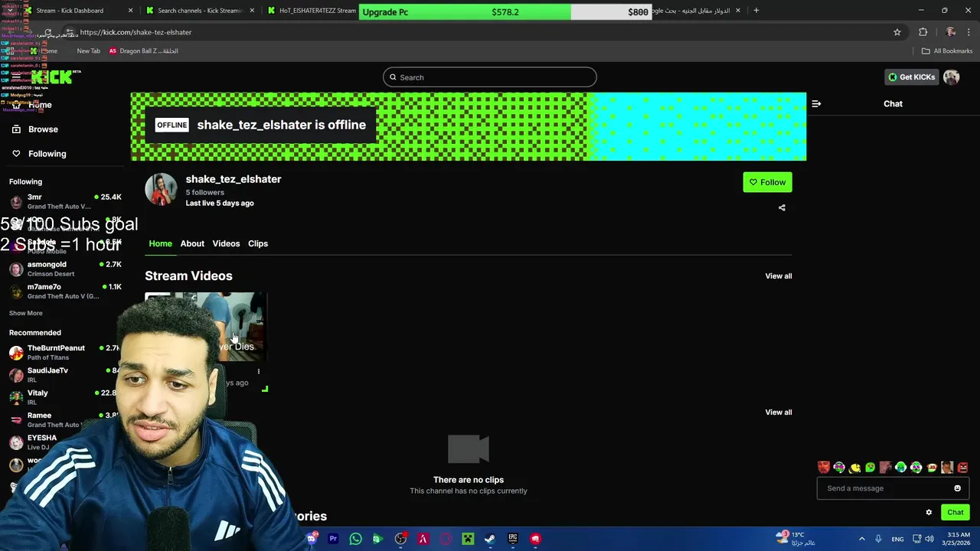Image resolution: width=980 pixels, height=551 pixels.
Task: Open the Browse page in the sidebar
Action: tap(34, 129)
